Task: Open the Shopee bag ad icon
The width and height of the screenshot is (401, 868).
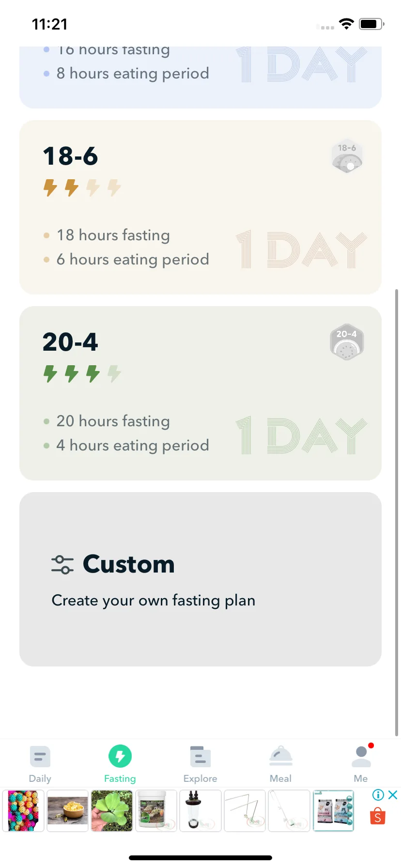Action: pos(378,817)
